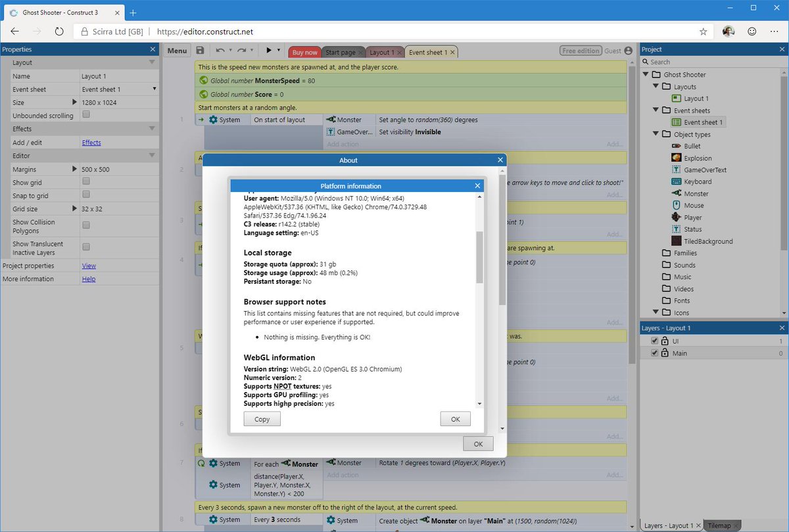
Task: Toggle visibility of Main layer
Action: coord(654,353)
